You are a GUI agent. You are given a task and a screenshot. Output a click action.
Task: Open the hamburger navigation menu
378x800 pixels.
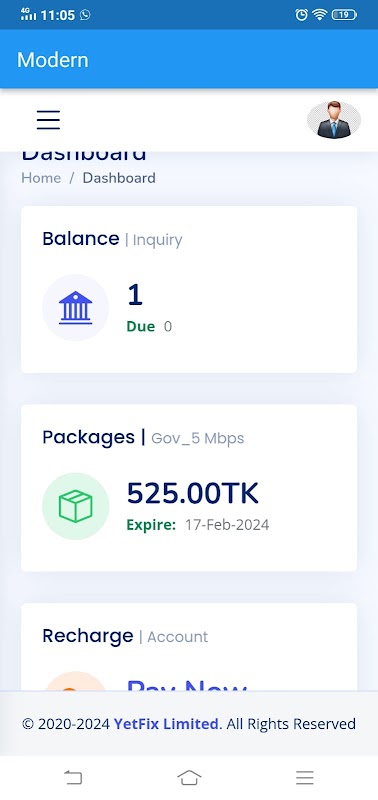pyautogui.click(x=48, y=120)
